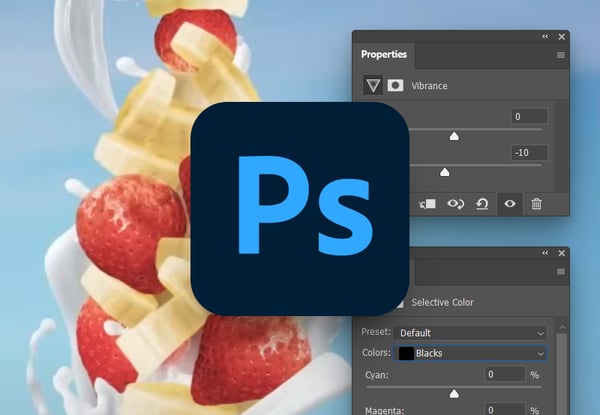Screen dimensions: 600x415
Task: Click the Selective Color panel scrollbar
Action: coord(562,374)
